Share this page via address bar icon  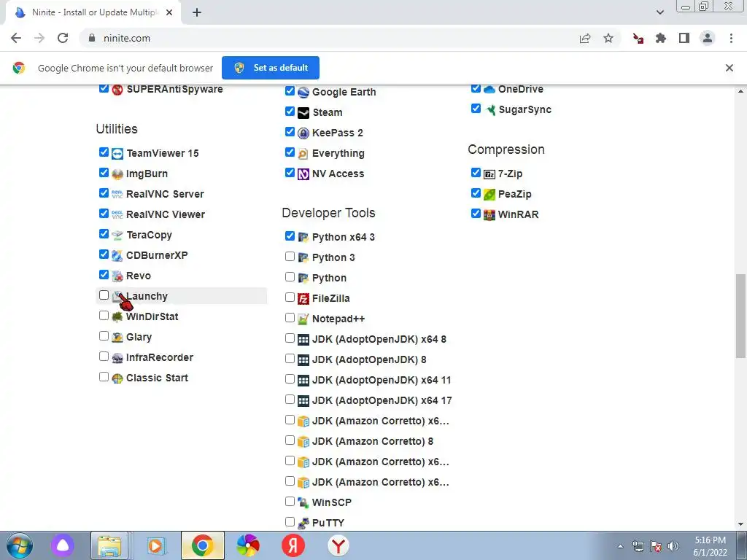click(585, 38)
